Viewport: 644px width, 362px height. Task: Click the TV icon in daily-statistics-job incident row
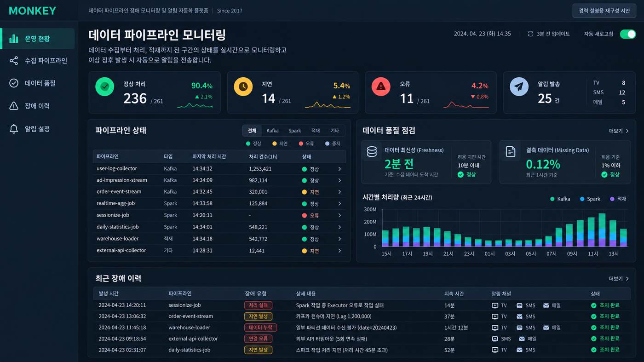click(495, 350)
